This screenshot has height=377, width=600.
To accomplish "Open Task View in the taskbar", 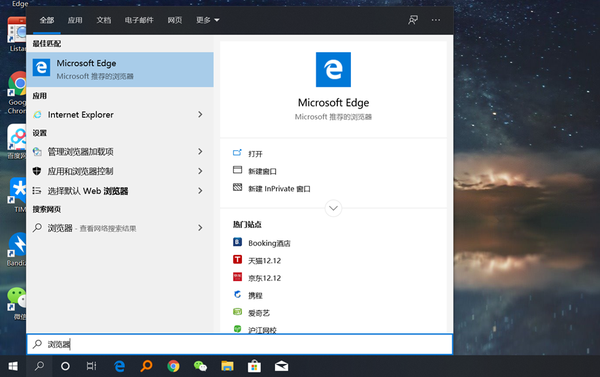I will pos(91,366).
